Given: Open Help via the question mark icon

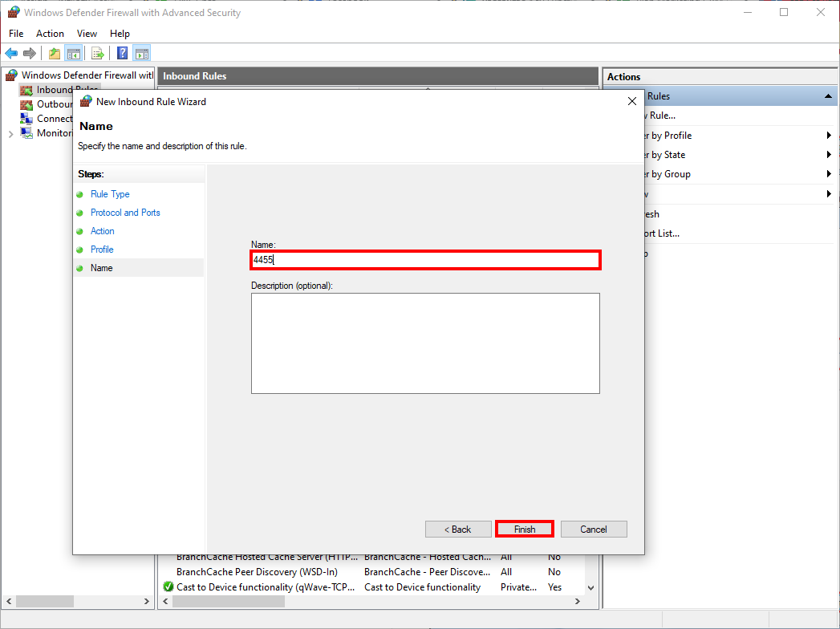Looking at the screenshot, I should 123,53.
